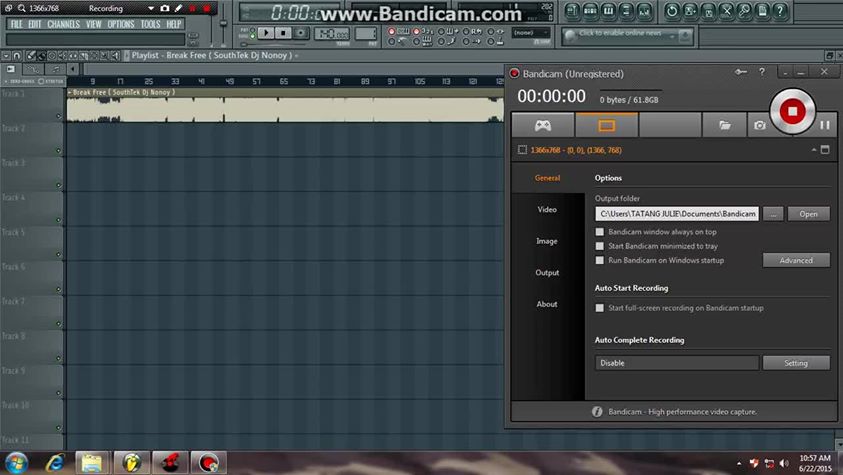Screen dimensions: 843x475
Task: Click FL Studio one-click recording microphone button
Action: click(x=745, y=11)
